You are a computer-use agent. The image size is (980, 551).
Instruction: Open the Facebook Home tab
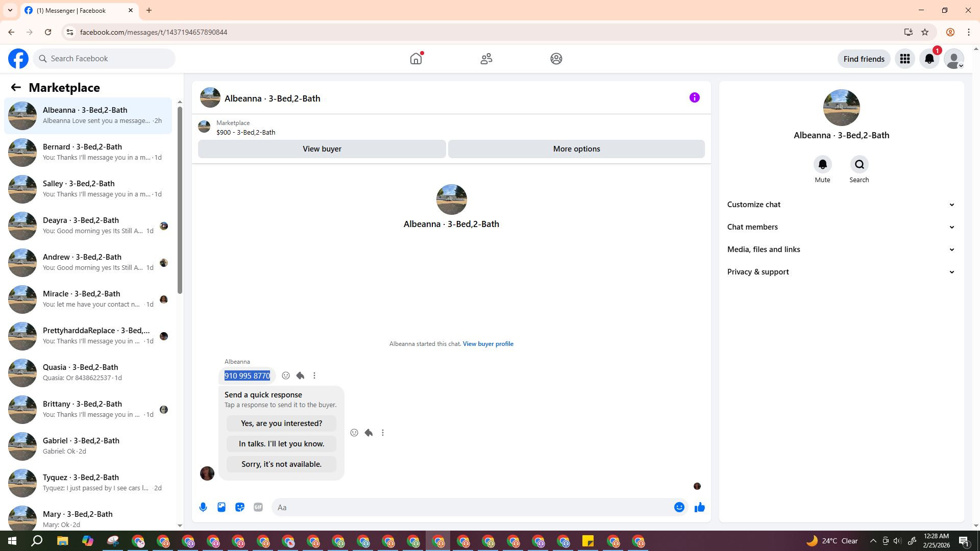click(416, 59)
